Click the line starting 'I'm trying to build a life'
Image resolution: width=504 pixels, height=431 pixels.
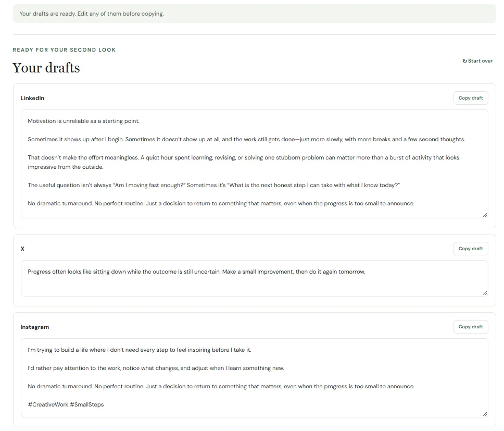point(140,350)
